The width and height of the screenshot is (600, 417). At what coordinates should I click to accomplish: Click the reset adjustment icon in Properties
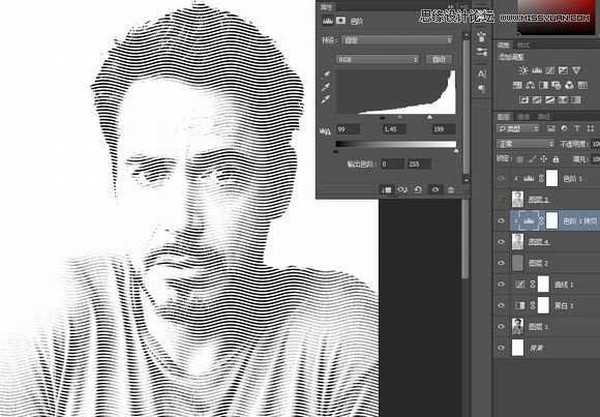click(x=418, y=189)
